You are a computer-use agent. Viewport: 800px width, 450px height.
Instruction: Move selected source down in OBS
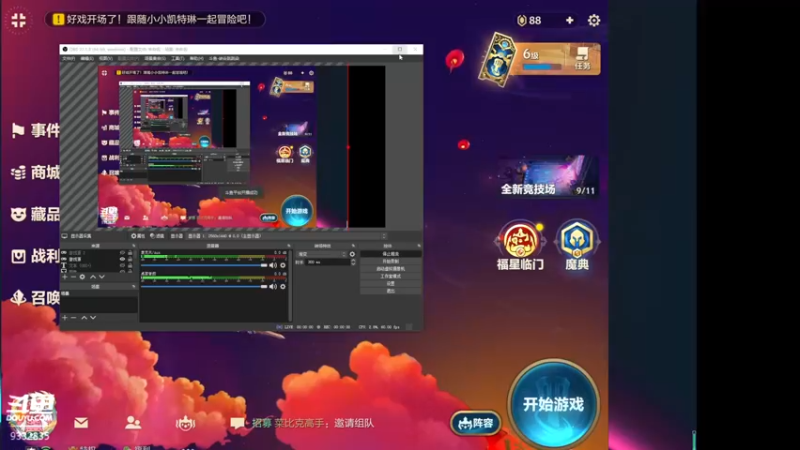click(x=102, y=277)
